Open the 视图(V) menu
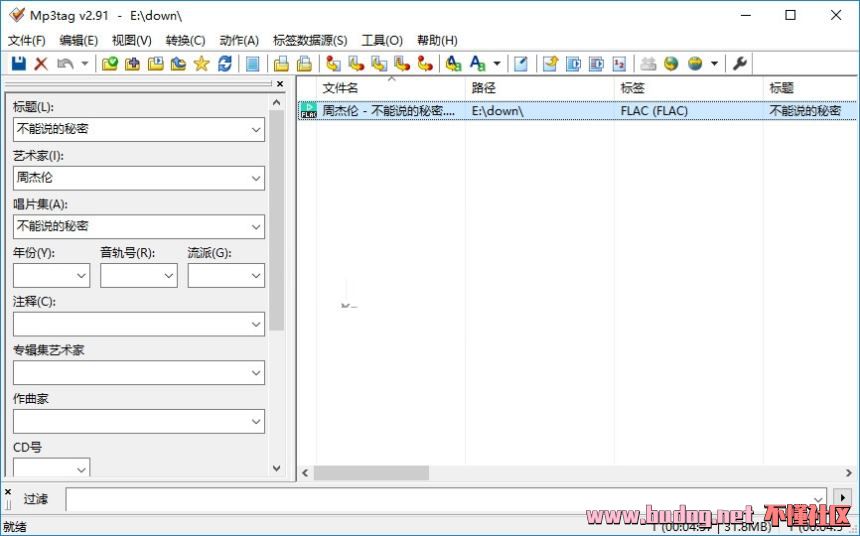 [x=132, y=40]
